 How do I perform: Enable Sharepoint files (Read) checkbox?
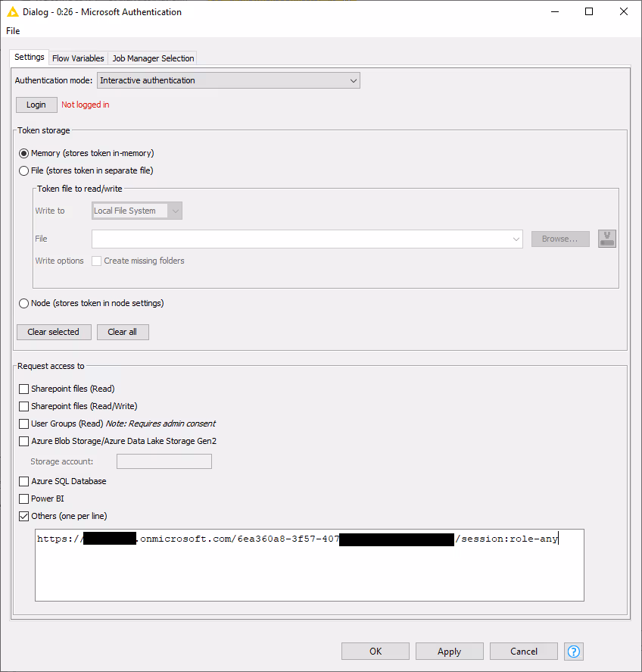[x=24, y=389]
